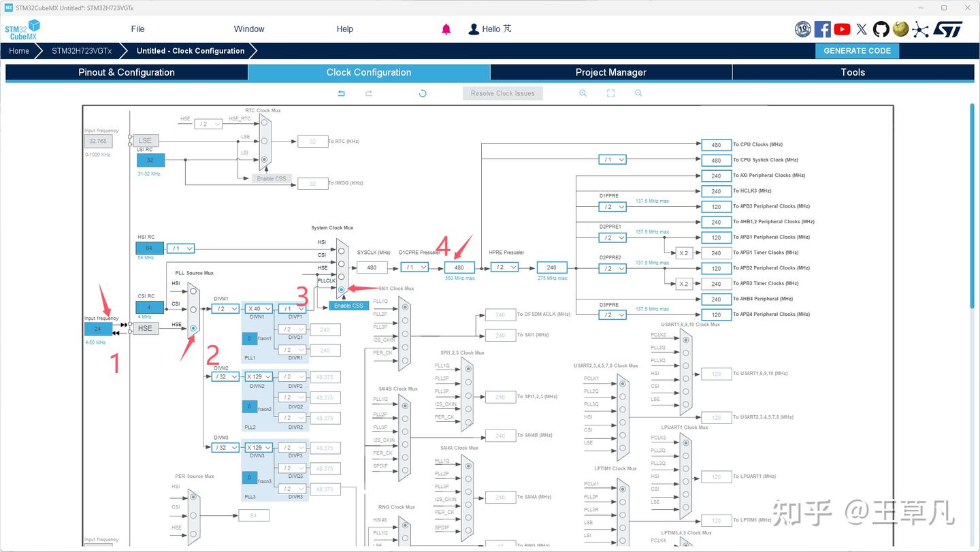Open the DIVM1 divider dropdown

coord(225,308)
